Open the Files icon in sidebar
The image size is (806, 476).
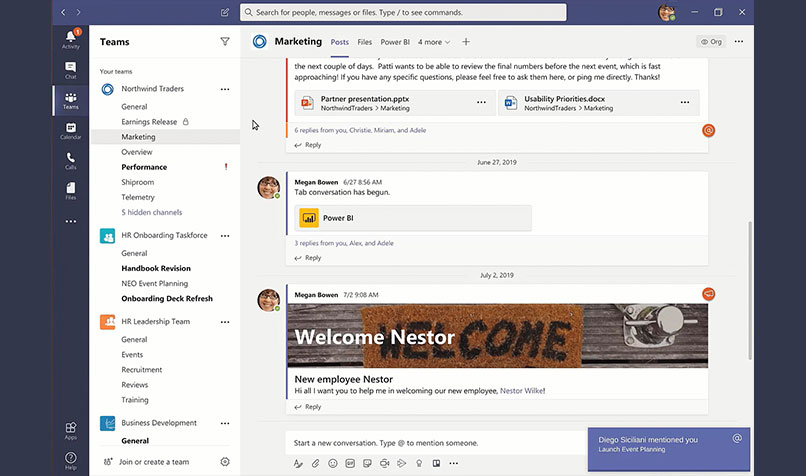coord(70,190)
